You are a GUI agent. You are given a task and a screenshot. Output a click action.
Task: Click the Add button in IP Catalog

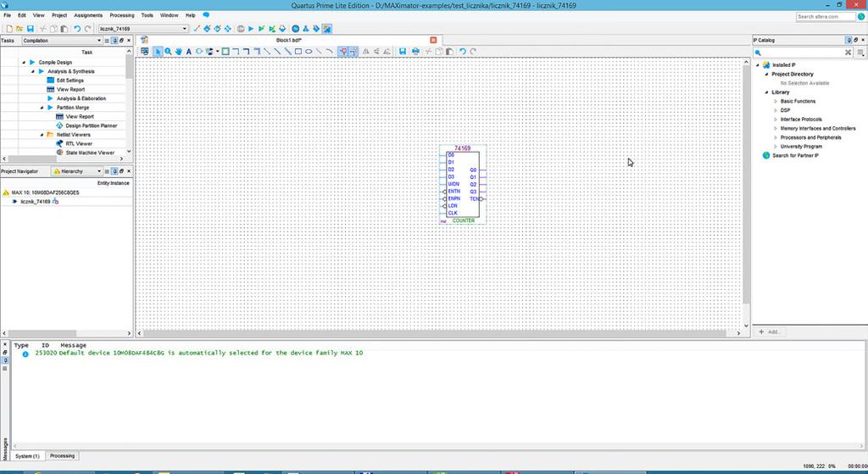(770, 332)
